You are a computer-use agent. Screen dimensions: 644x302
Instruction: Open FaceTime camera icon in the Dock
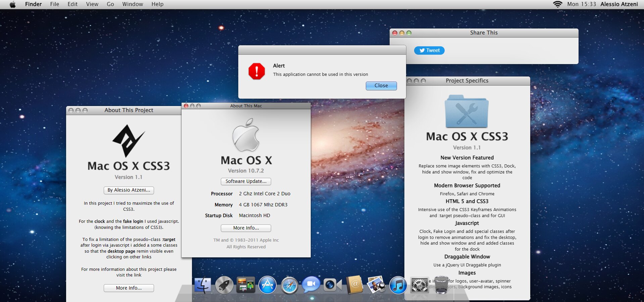pos(333,285)
